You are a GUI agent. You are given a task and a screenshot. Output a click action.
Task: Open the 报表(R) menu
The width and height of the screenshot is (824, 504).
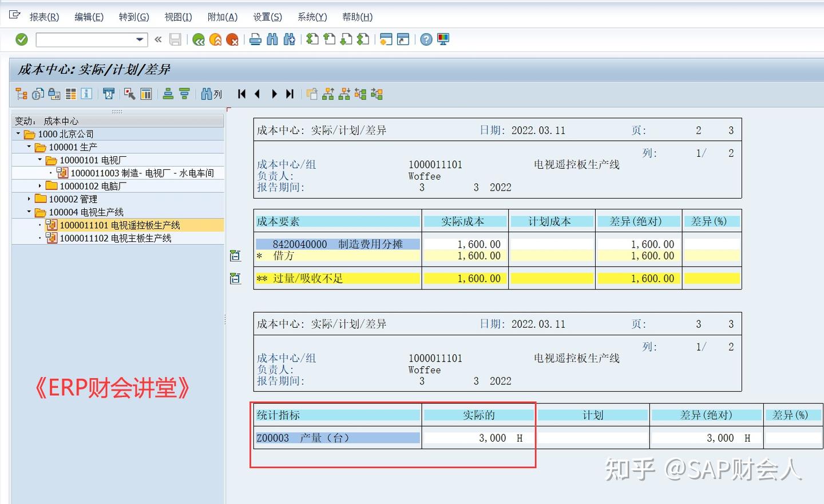pyautogui.click(x=43, y=17)
